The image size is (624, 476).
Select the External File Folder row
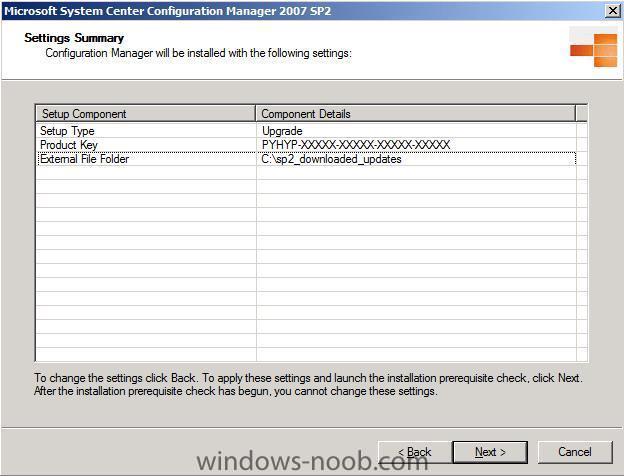point(306,159)
